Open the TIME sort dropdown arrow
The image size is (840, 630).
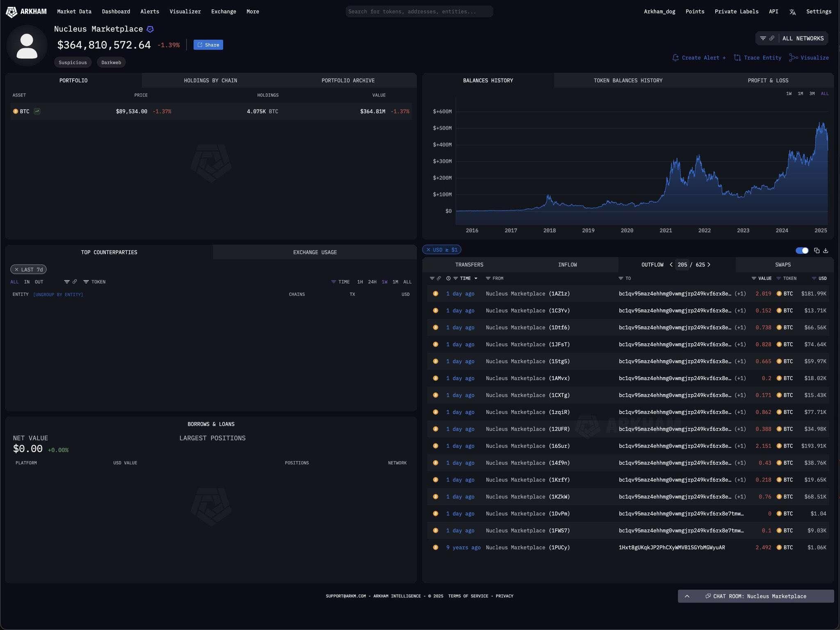(x=476, y=278)
